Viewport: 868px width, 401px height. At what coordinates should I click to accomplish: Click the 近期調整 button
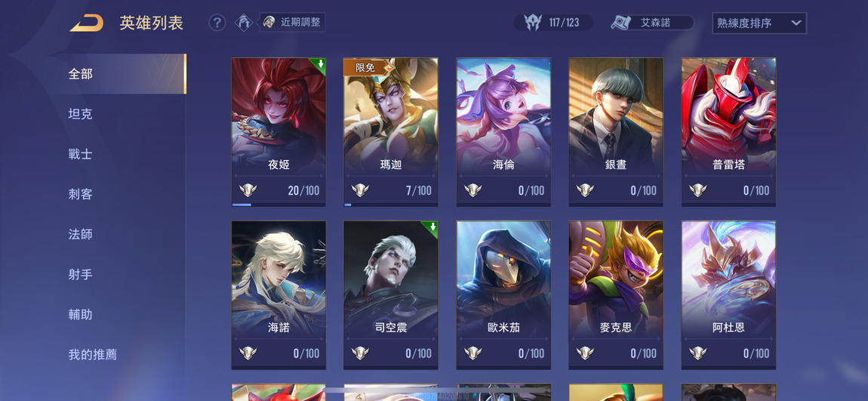(292, 23)
